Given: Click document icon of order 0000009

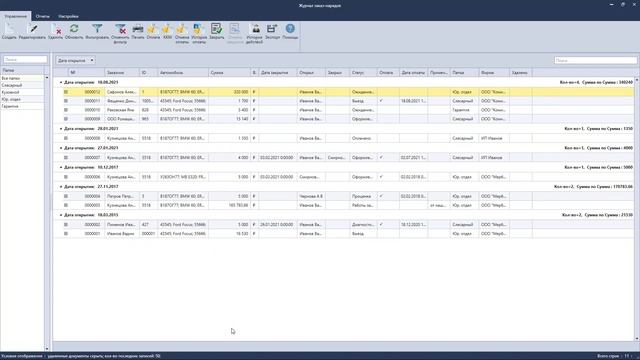Looking at the screenshot, I should [66, 119].
